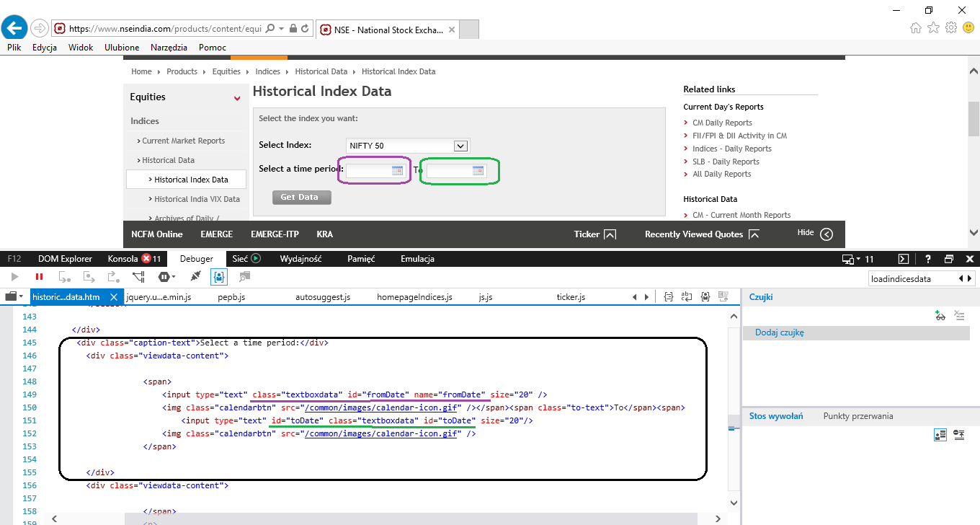Open the Punkty przerwania tab
The image size is (980, 525).
click(857, 416)
